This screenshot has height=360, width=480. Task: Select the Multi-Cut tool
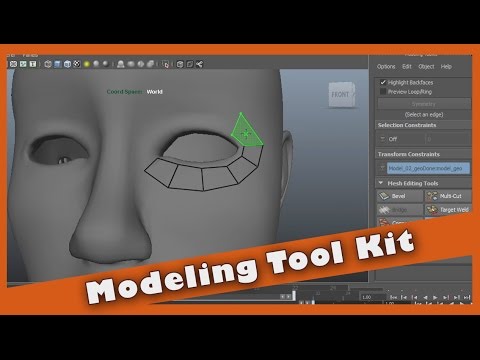tap(448, 196)
